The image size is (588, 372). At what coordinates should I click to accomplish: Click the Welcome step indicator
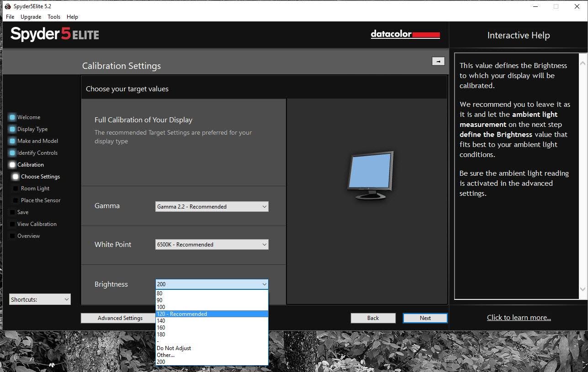(12, 117)
